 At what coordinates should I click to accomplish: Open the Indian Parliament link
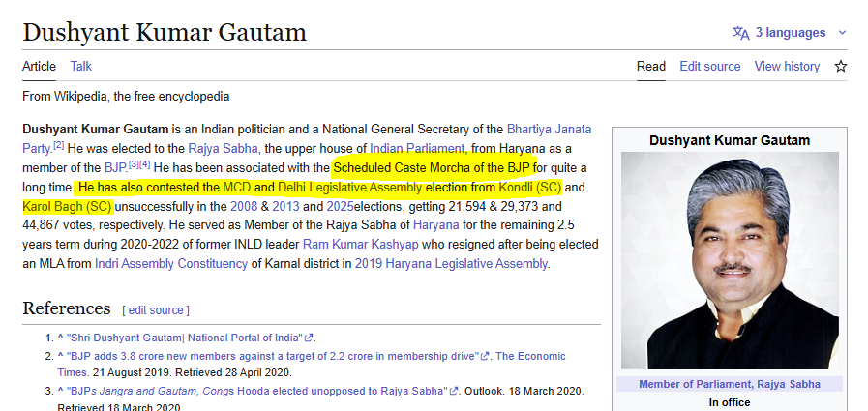click(x=417, y=148)
